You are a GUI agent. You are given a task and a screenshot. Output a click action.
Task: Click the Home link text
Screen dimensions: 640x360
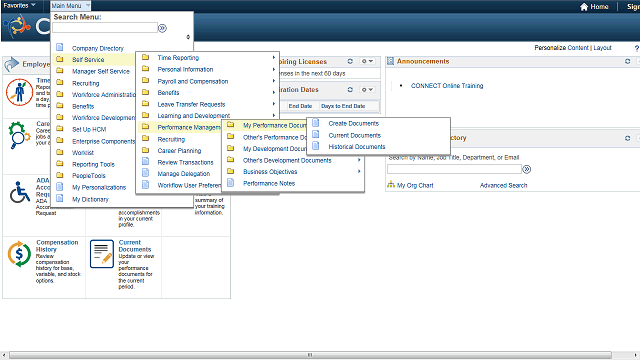(599, 7)
